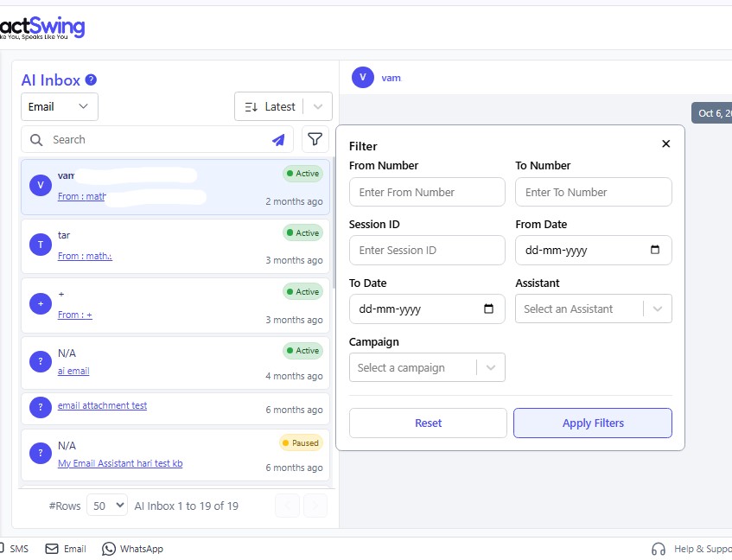
Task: Click the Enter Session ID field
Action: 427,250
